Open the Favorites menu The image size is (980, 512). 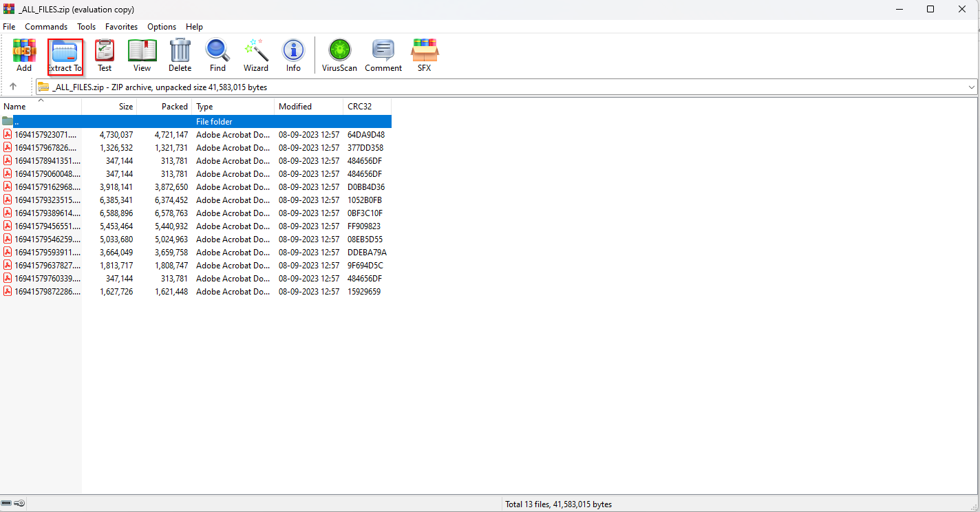point(121,27)
